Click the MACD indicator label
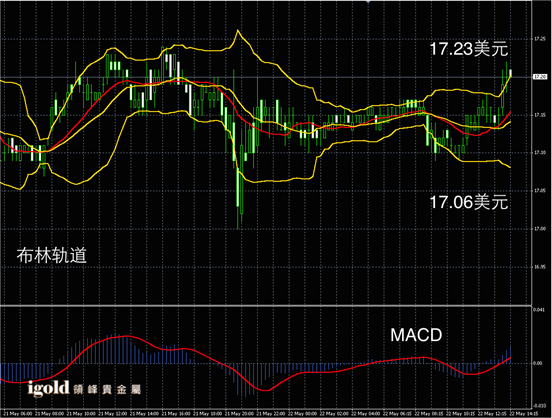This screenshot has width=552, height=418. [x=416, y=335]
